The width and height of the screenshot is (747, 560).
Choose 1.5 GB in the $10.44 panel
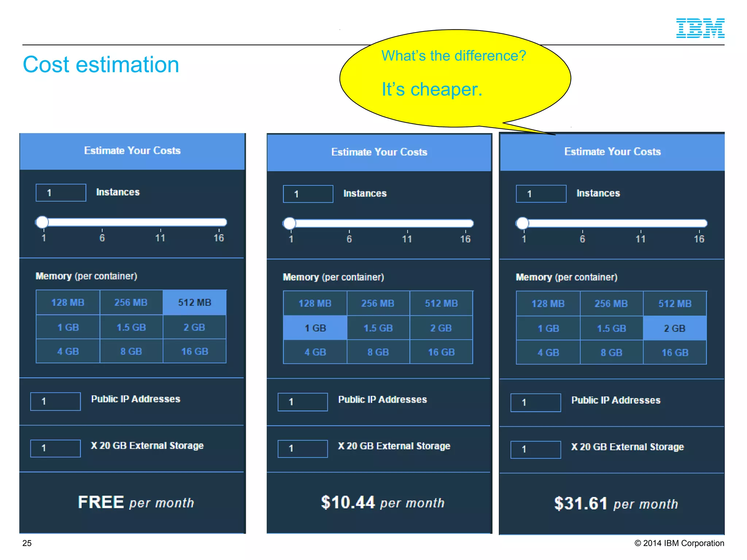coord(378,328)
